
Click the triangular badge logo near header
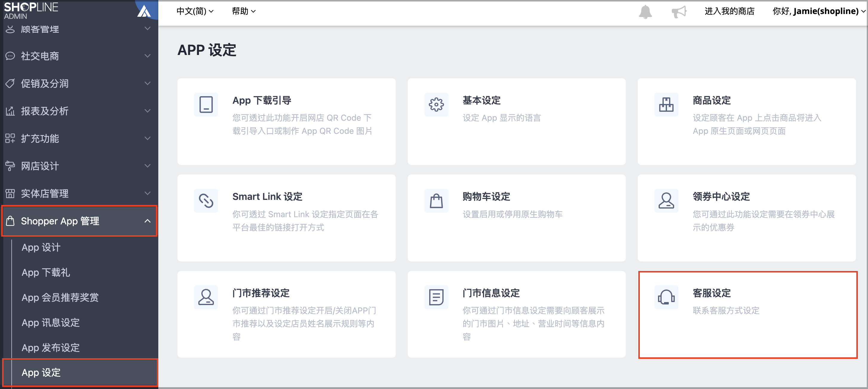pos(144,11)
